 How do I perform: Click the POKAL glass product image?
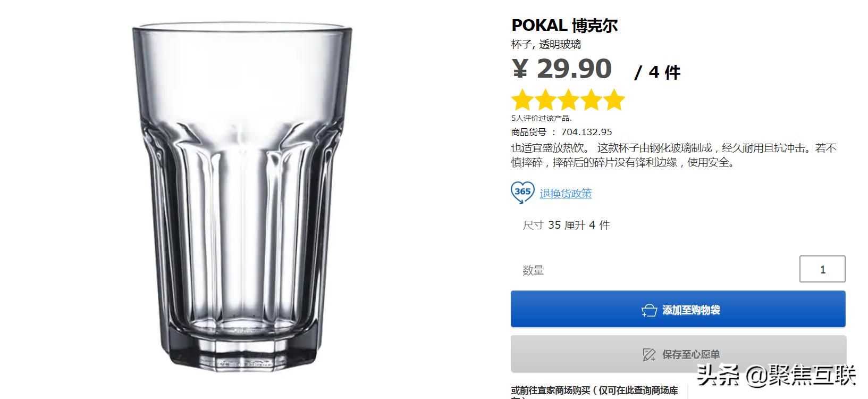[x=242, y=197]
